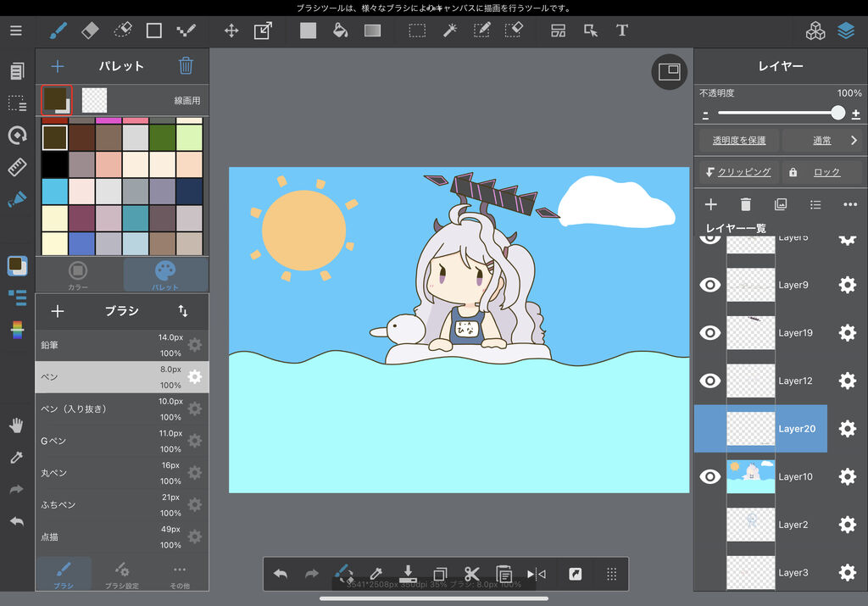
Task: Toggle visibility of Layer10
Action: [709, 476]
